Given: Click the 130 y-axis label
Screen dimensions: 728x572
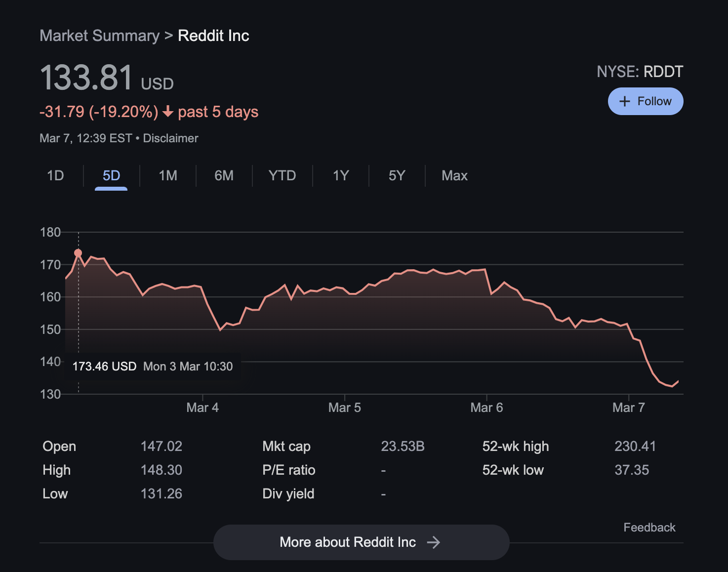Looking at the screenshot, I should coord(50,394).
